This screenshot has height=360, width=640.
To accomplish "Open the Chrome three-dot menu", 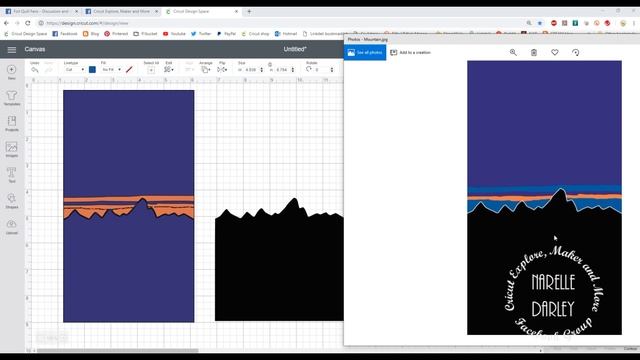I will click(633, 23).
